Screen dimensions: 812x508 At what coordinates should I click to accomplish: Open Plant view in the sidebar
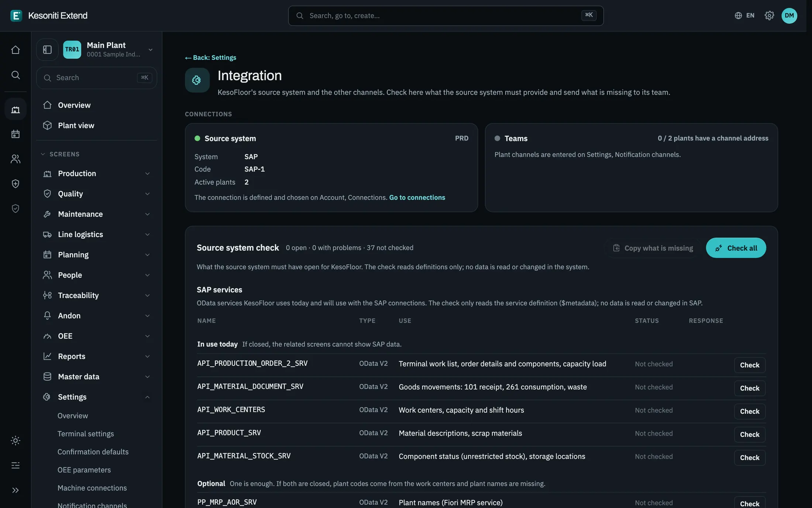tap(97, 126)
